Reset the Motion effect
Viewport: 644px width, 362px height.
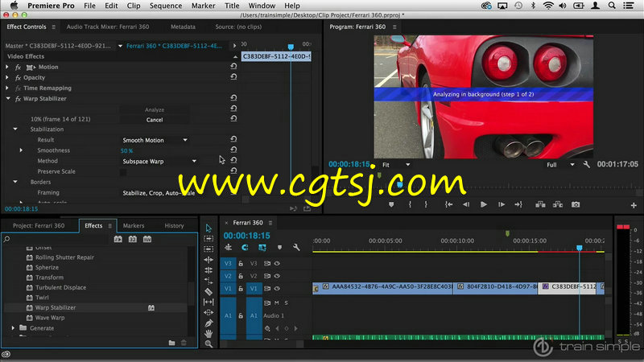(233, 67)
